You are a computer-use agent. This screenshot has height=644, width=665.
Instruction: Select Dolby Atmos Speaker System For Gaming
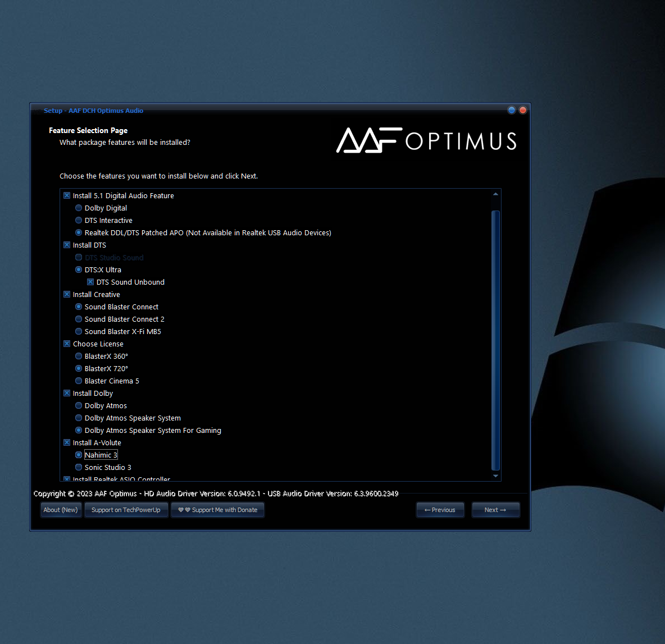click(79, 430)
